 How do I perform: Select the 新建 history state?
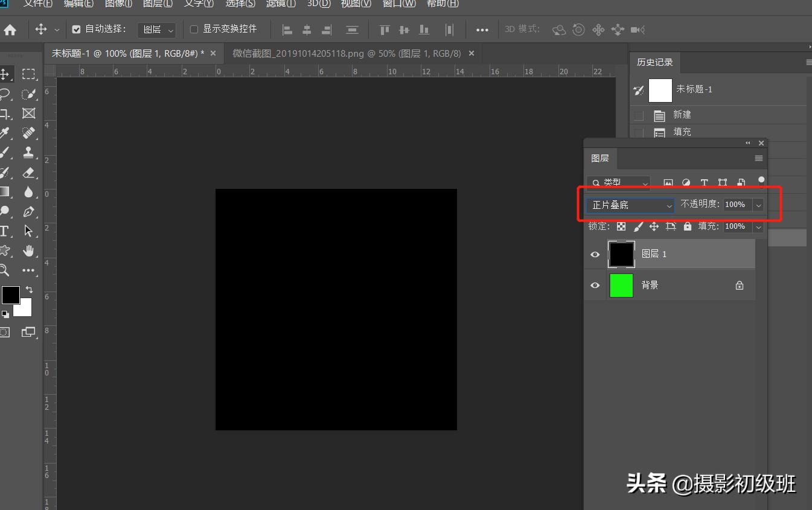click(x=682, y=115)
